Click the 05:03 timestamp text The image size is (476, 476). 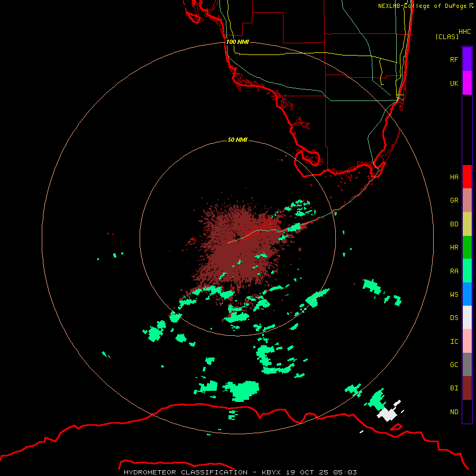(x=345, y=472)
